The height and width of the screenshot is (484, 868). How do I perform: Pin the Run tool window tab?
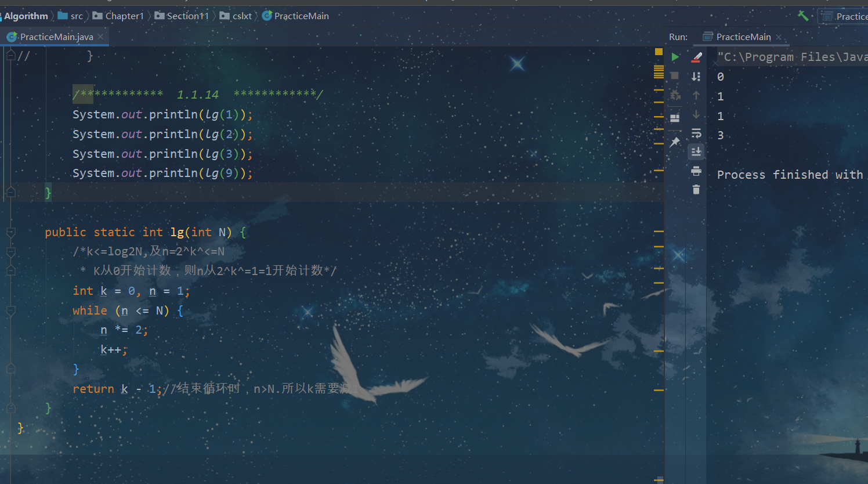[675, 142]
